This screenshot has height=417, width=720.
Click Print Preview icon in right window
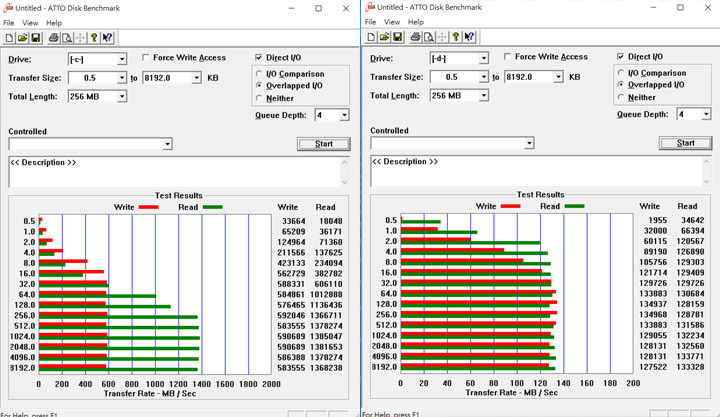(429, 38)
